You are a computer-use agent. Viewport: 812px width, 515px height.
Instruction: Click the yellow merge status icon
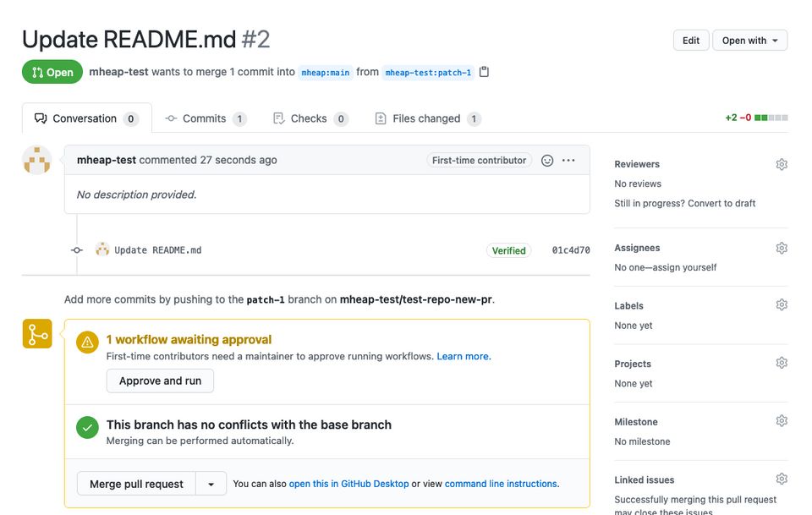click(36, 334)
